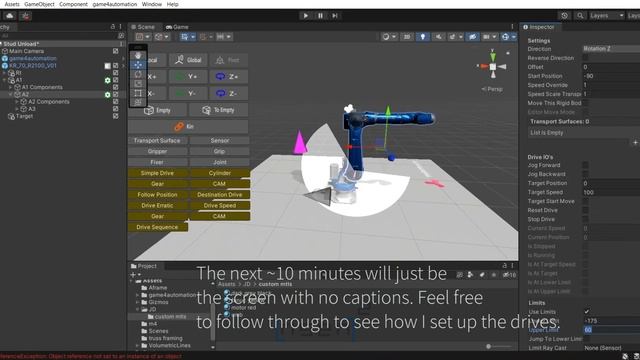Toggle Persp projection label
Image resolution: width=640 pixels, height=360 pixels.
[492, 89]
